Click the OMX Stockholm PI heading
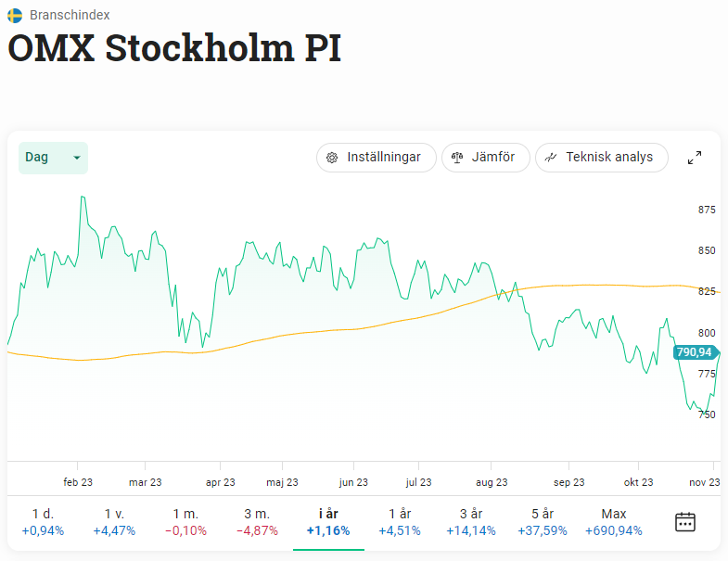This screenshot has height=561, width=728. [174, 49]
